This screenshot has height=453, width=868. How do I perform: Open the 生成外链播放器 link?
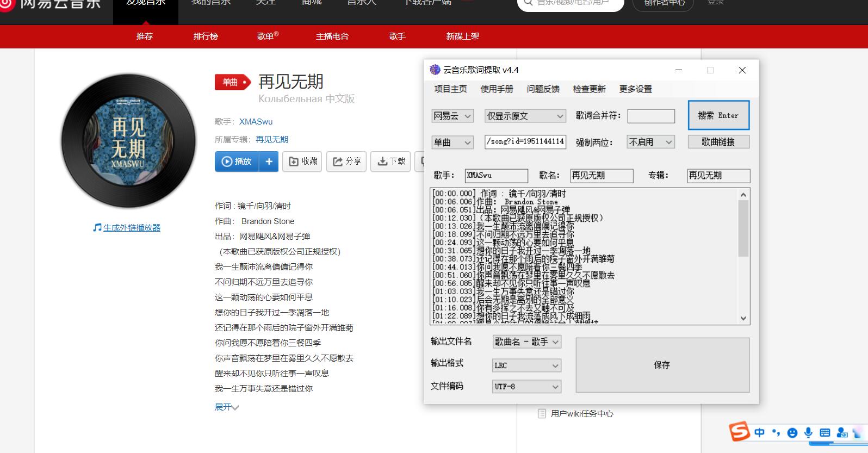coord(132,228)
